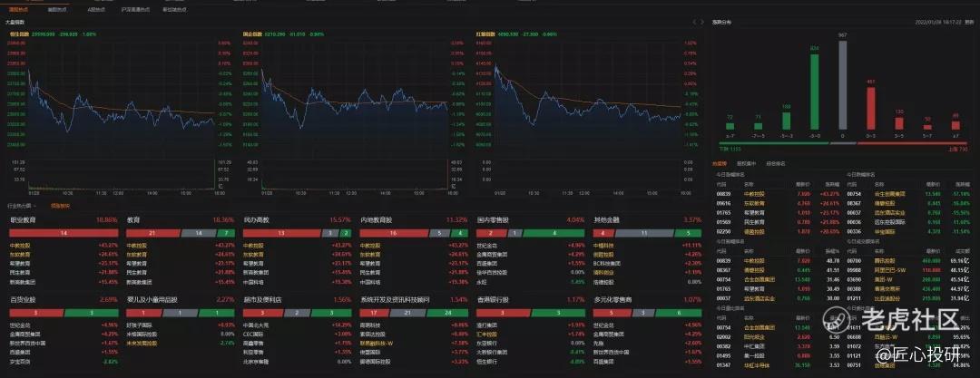980x378 pixels.
Task: Select 好孩子国际 row in 婴儿及小童用品股 card
Action: coord(180,325)
